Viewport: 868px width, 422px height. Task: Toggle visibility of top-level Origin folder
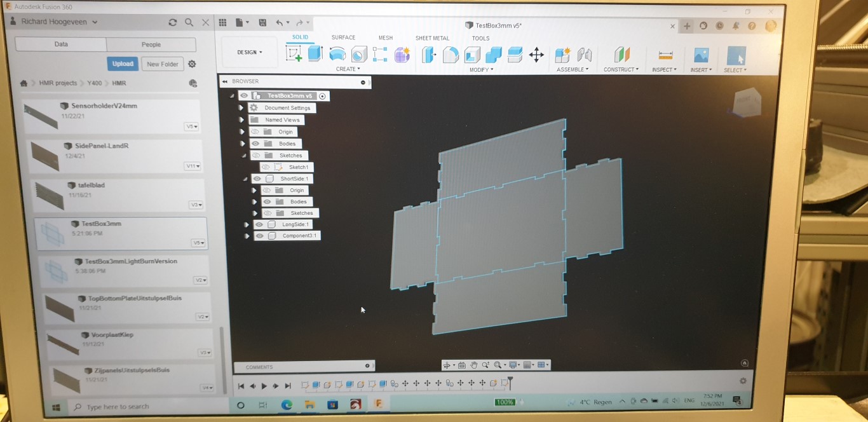(255, 132)
